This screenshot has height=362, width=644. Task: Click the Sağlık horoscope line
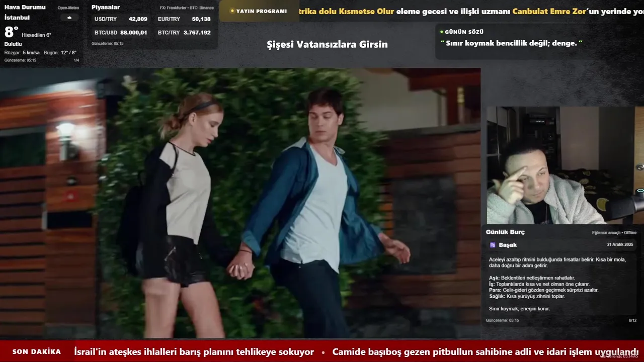pyautogui.click(x=527, y=296)
